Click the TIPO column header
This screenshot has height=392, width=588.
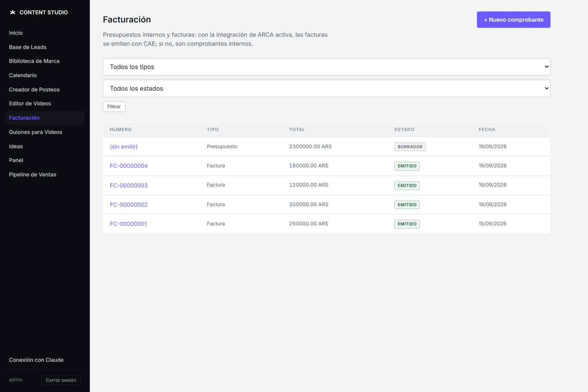[213, 129]
